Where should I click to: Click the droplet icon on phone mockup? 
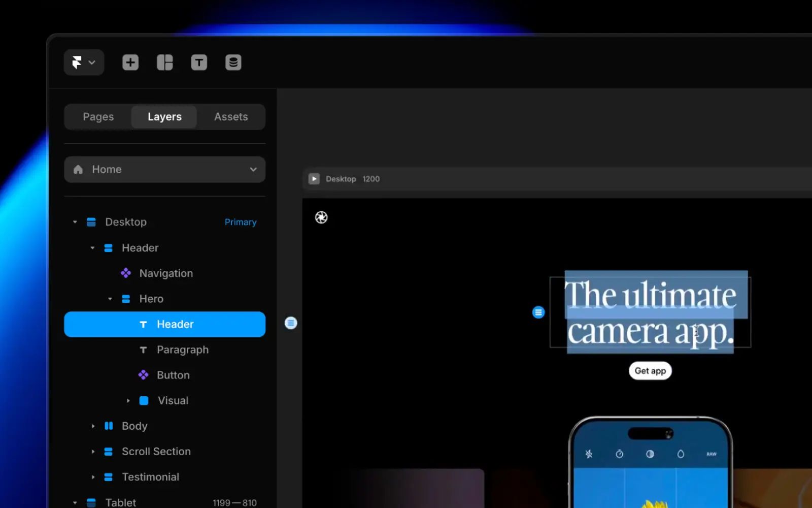point(681,454)
